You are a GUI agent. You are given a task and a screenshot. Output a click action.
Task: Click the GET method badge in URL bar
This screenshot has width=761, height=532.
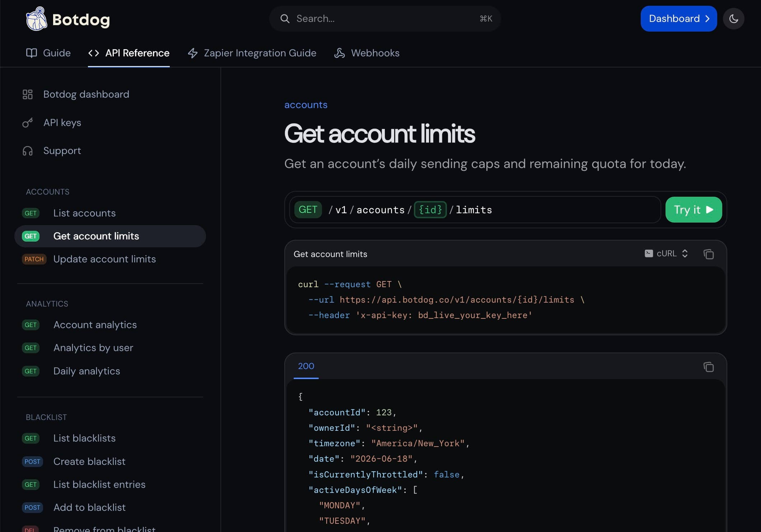point(308,210)
